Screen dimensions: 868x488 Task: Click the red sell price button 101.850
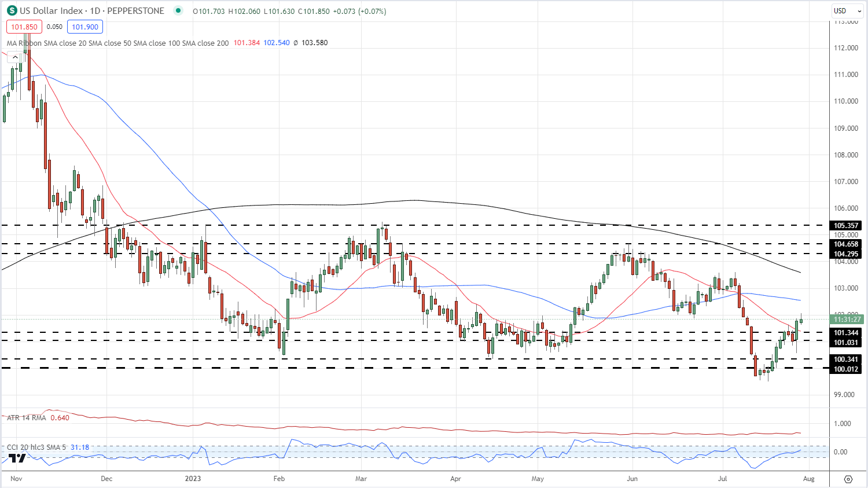click(x=24, y=27)
